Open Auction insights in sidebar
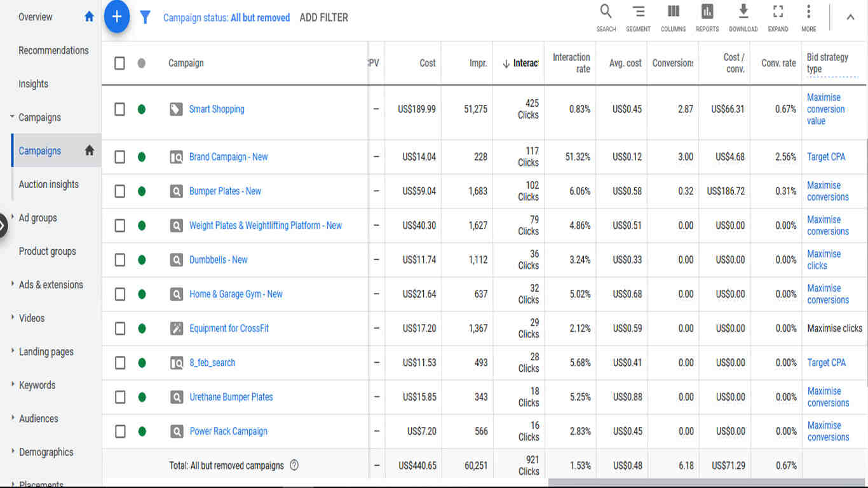868x488 pixels. [x=49, y=184]
